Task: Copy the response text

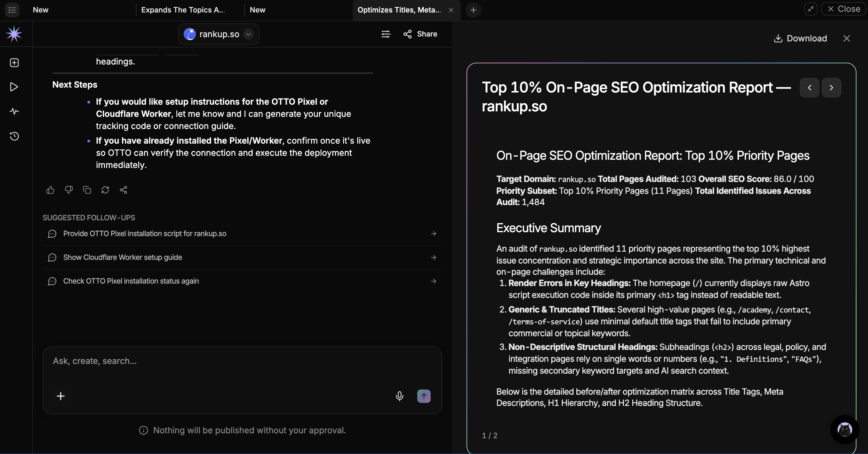Action: click(87, 190)
